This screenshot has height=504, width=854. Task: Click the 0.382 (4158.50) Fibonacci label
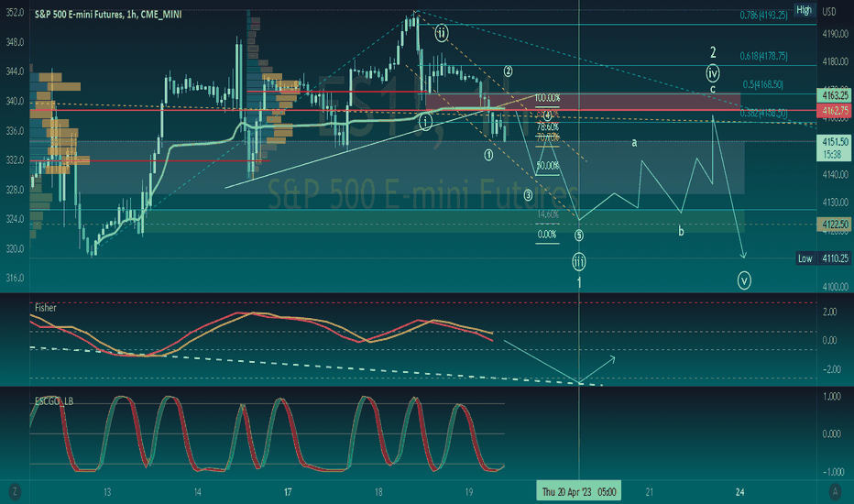coord(763,114)
